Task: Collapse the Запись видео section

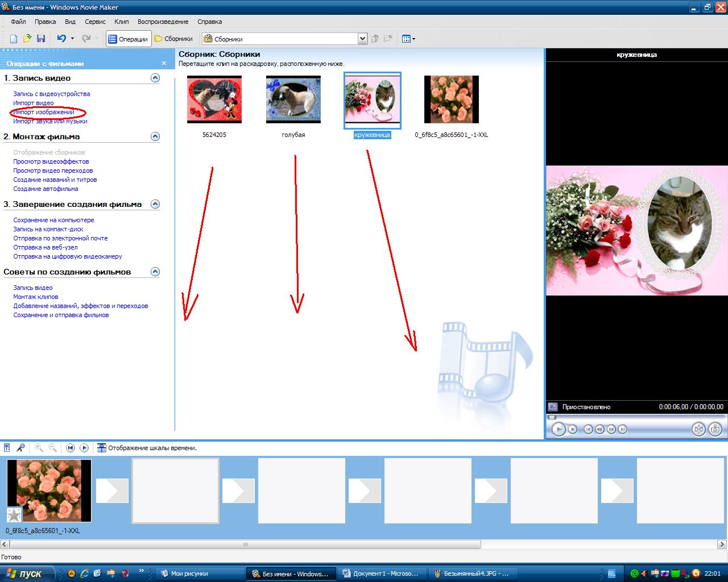Action: tap(155, 78)
